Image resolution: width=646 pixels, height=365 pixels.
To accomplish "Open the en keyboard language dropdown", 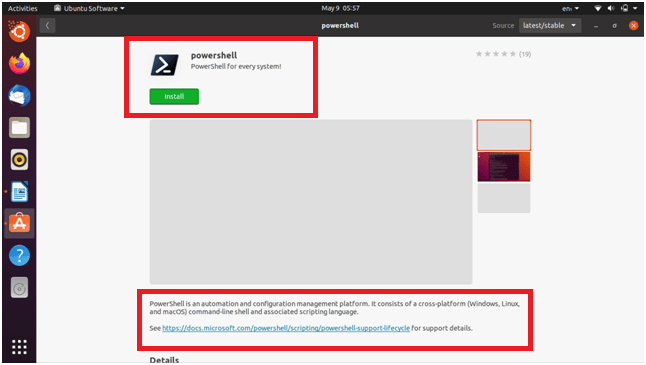I will [x=570, y=8].
